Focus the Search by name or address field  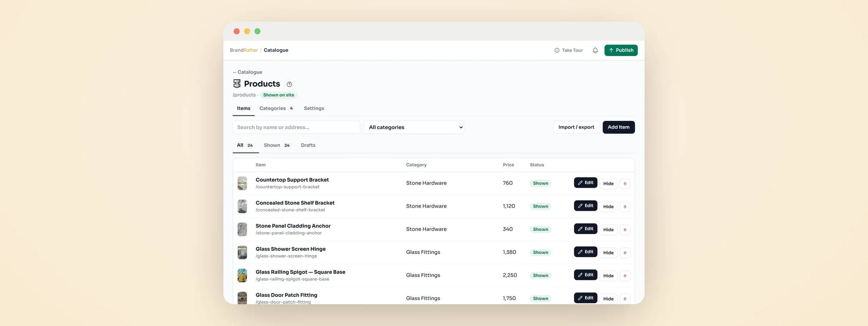[x=296, y=127]
